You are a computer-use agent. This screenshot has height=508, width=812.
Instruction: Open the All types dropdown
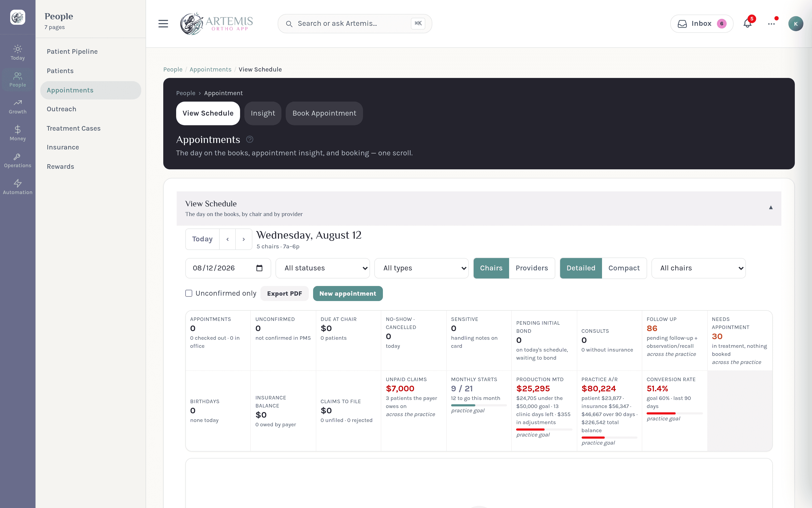click(421, 268)
